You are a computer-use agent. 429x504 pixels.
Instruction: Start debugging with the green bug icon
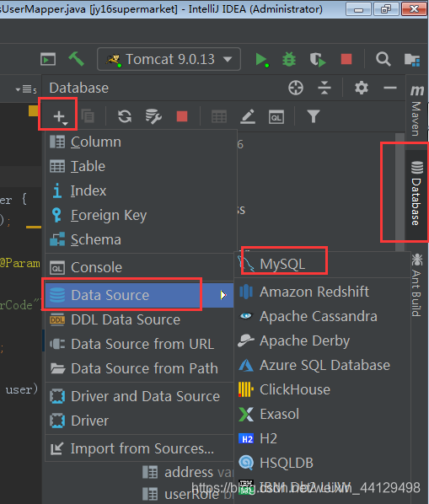[x=289, y=60]
